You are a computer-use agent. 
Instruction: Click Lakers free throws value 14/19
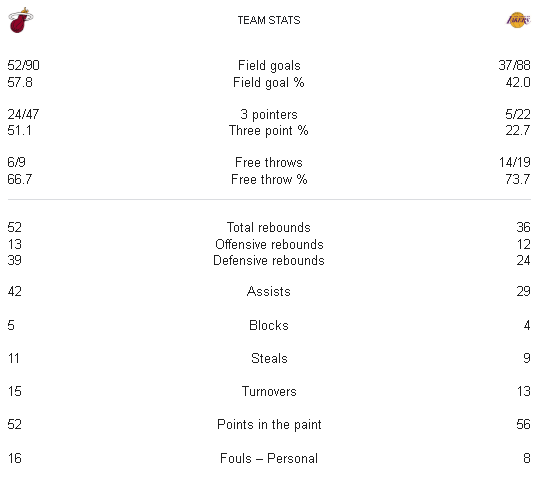[x=515, y=162]
